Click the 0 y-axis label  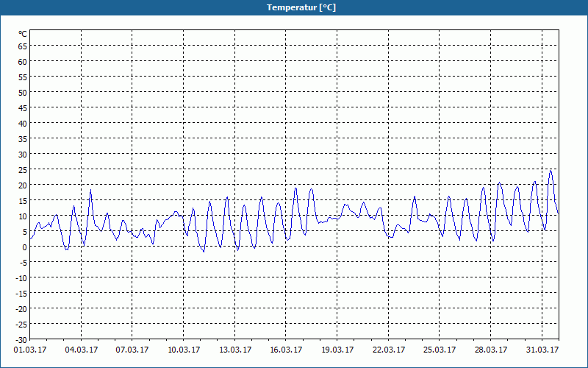pos(25,247)
